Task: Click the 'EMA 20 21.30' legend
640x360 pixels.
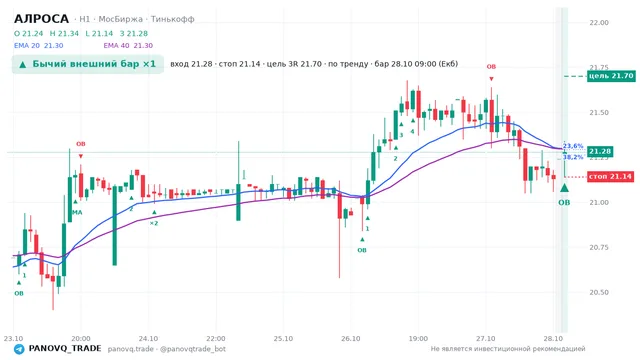Action: tap(38, 46)
